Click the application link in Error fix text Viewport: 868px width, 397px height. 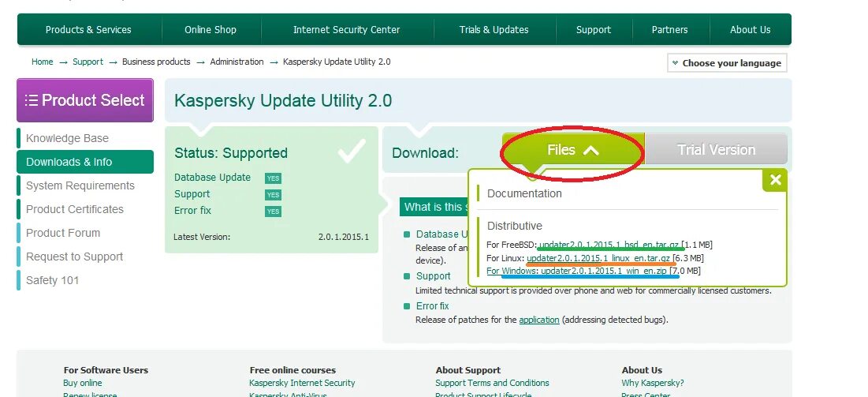coord(538,320)
